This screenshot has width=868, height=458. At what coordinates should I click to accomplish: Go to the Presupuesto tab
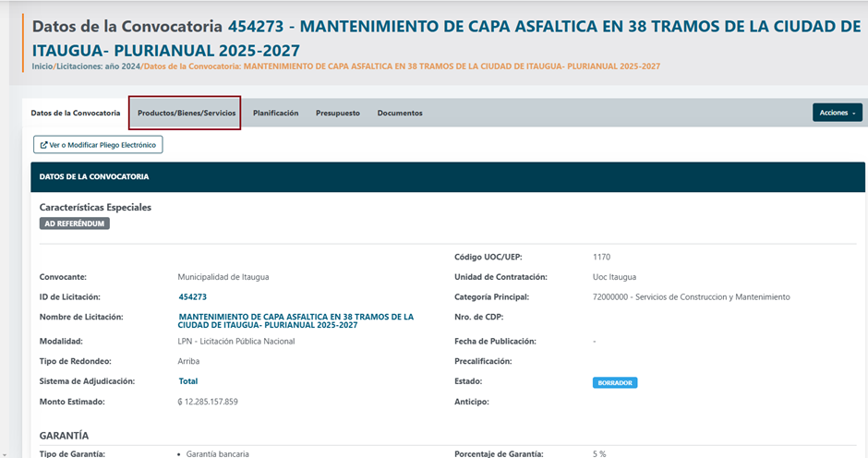338,113
